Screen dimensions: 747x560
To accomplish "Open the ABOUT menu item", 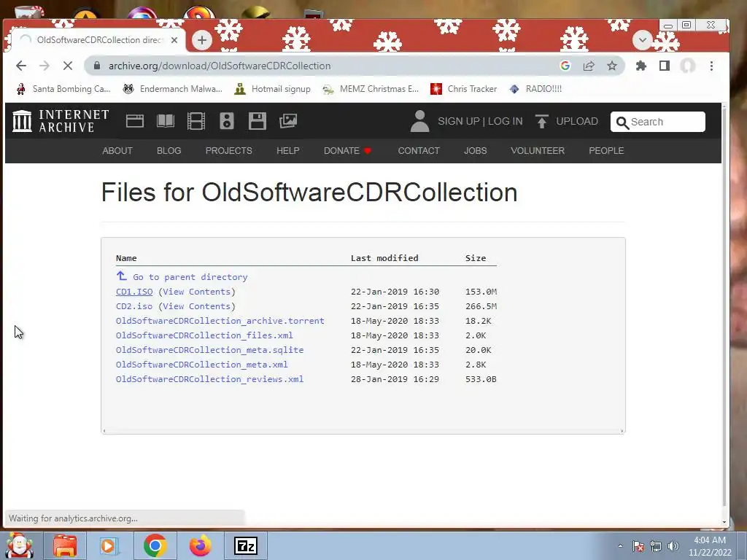I will pyautogui.click(x=117, y=151).
